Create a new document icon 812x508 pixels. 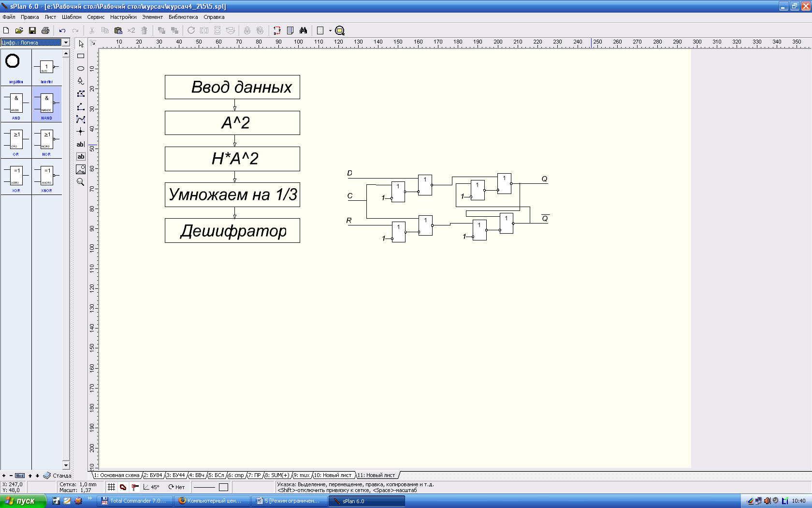(x=6, y=30)
